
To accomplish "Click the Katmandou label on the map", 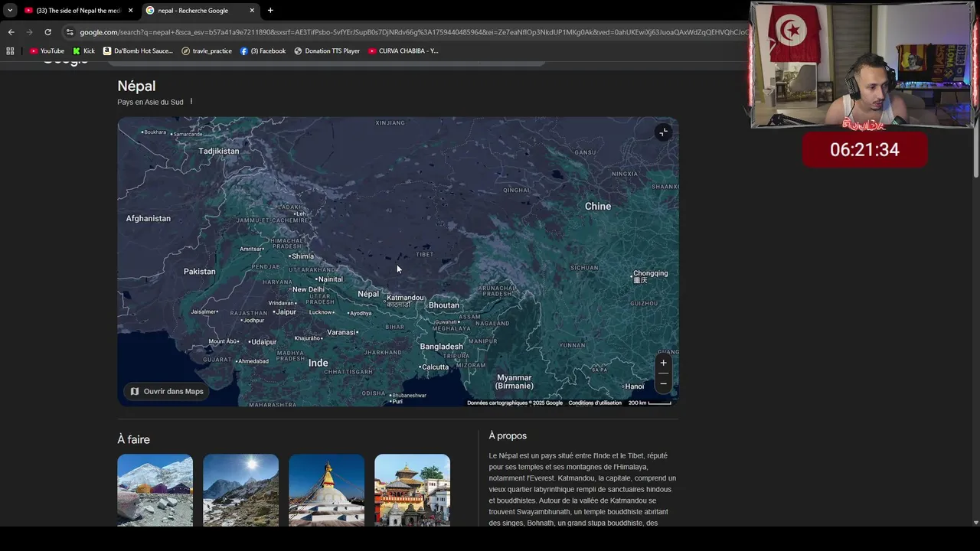I will pos(405,298).
